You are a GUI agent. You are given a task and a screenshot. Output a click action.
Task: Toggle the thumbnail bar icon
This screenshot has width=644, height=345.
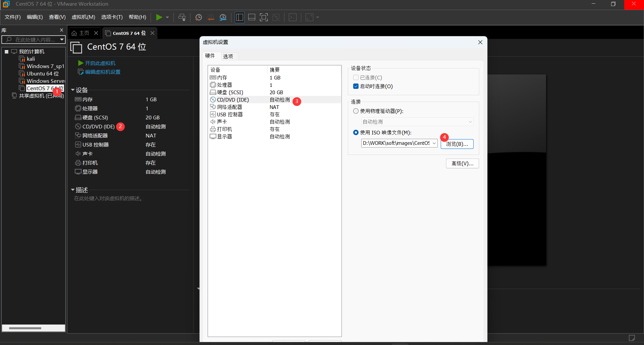tap(252, 17)
